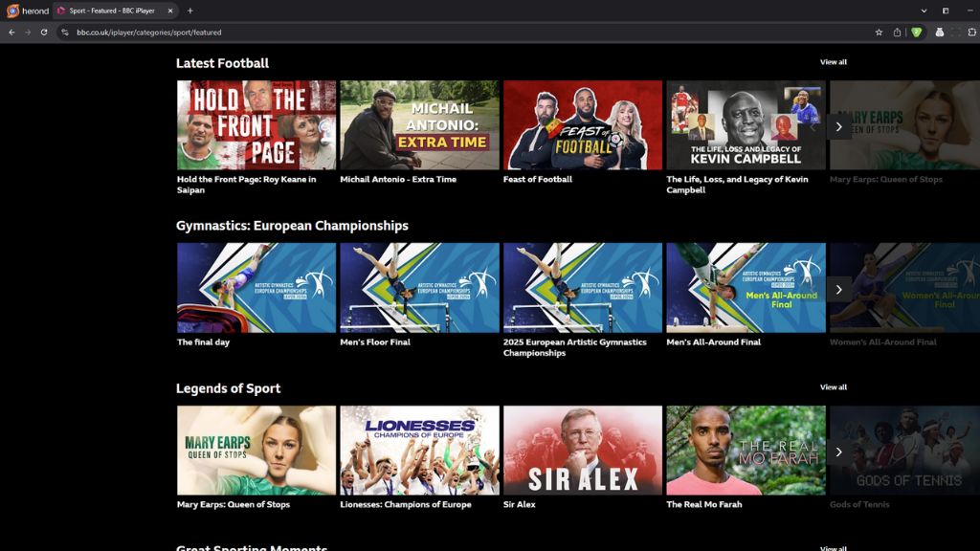This screenshot has height=551, width=980.
Task: Close the Sport - Featured iPlayer tab
Action: (170, 11)
